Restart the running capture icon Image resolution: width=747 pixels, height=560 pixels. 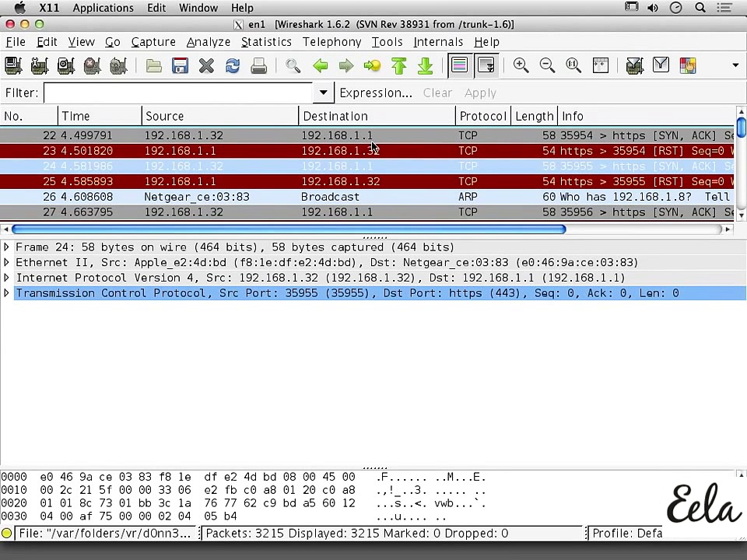coord(118,65)
